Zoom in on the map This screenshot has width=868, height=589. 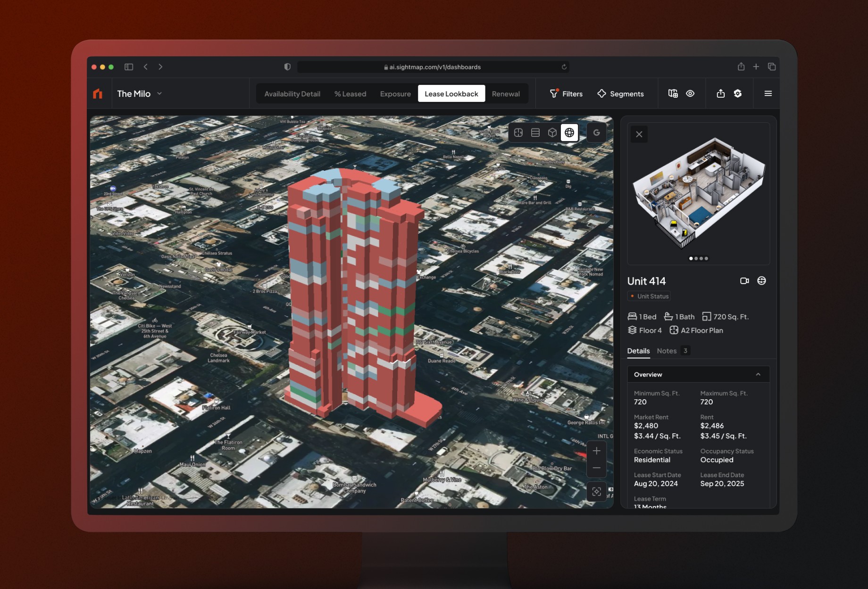[x=597, y=451]
